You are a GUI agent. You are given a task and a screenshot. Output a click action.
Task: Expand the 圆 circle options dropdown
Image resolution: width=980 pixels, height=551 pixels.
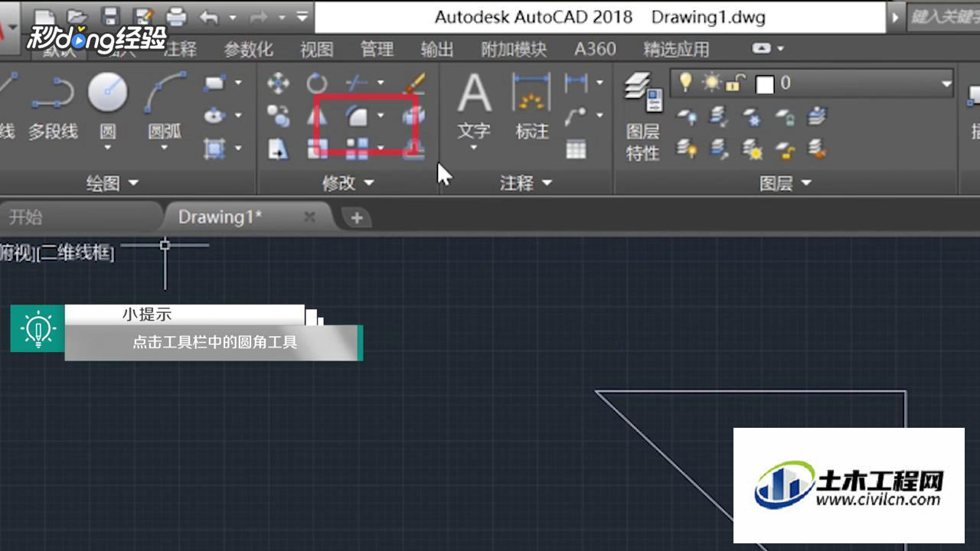click(x=108, y=146)
